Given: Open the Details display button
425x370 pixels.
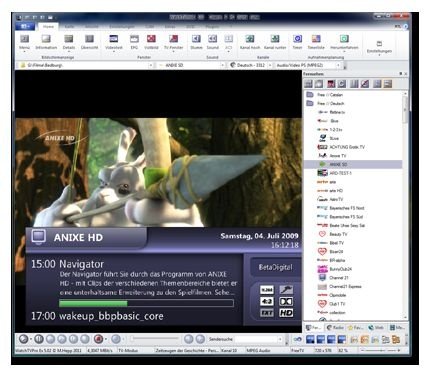Looking at the screenshot, I should 69,42.
